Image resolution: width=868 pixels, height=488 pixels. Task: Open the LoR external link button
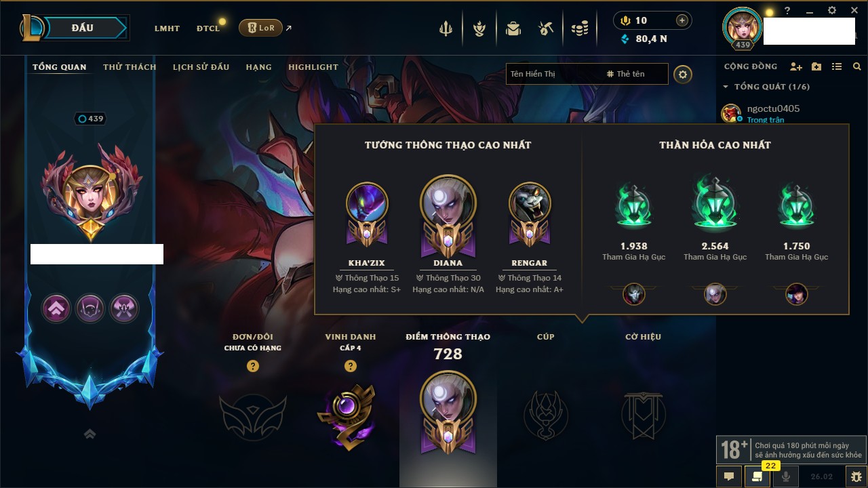click(x=261, y=28)
